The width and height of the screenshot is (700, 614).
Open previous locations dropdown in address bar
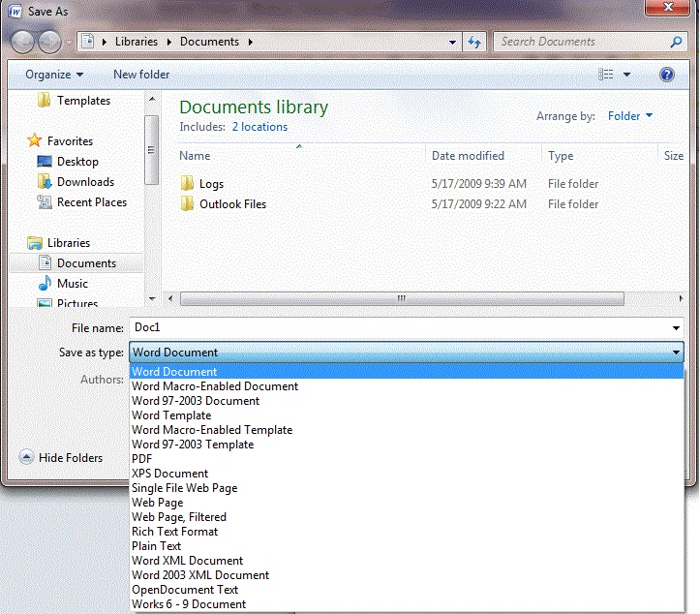452,43
